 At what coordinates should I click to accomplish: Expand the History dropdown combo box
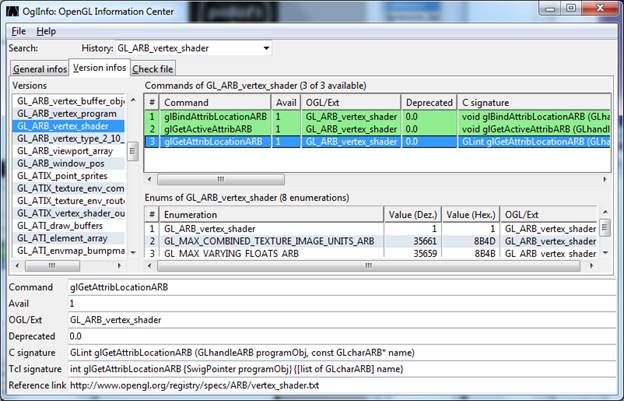point(266,48)
